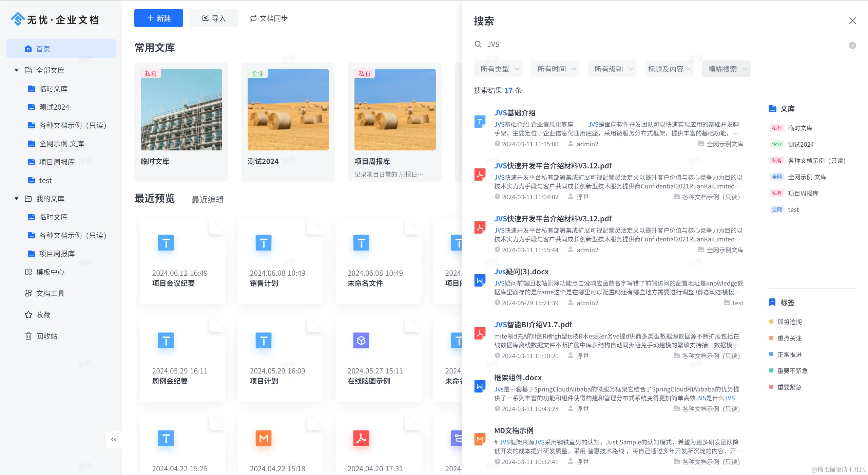Click the 收藏 star icon
Screen dimensions: 868x475
pyautogui.click(x=28, y=315)
